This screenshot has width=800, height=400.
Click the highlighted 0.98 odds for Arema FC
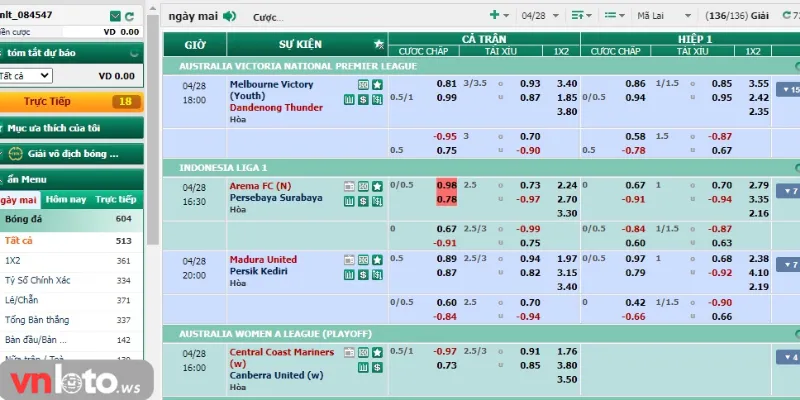coord(446,185)
